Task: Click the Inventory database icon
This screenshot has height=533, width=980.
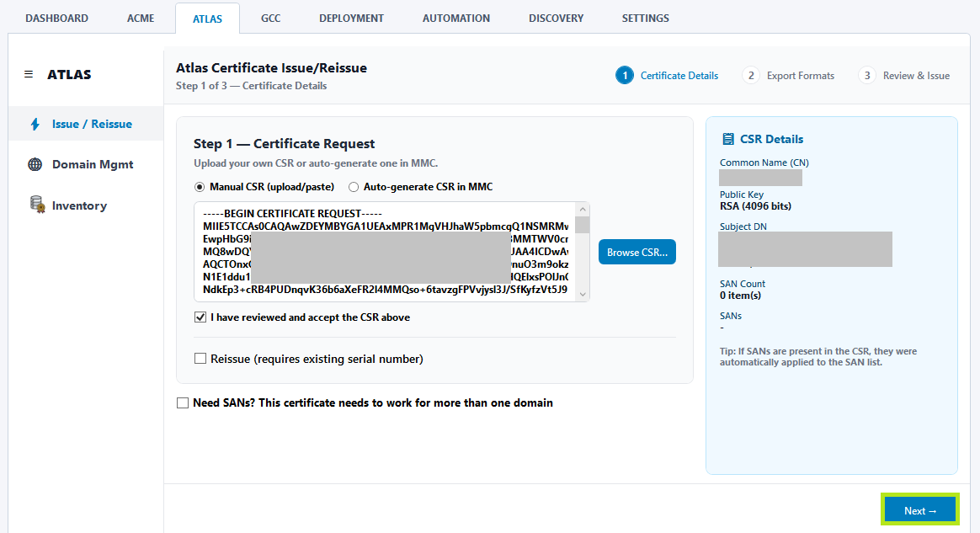Action: coord(37,205)
